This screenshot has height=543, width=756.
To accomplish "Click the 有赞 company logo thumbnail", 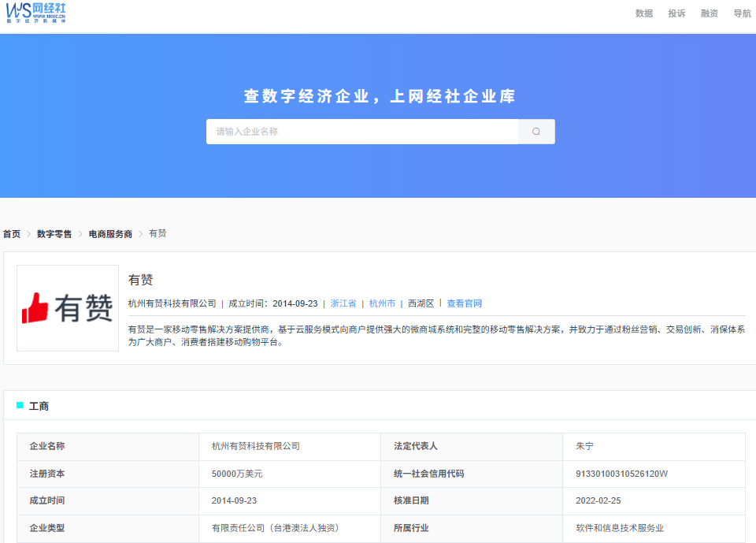I will (x=68, y=308).
